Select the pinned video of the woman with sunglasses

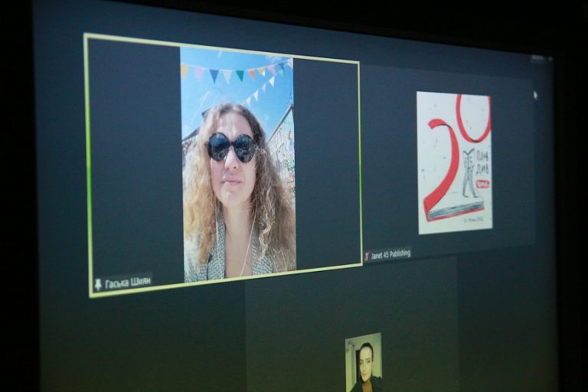[x=238, y=165]
